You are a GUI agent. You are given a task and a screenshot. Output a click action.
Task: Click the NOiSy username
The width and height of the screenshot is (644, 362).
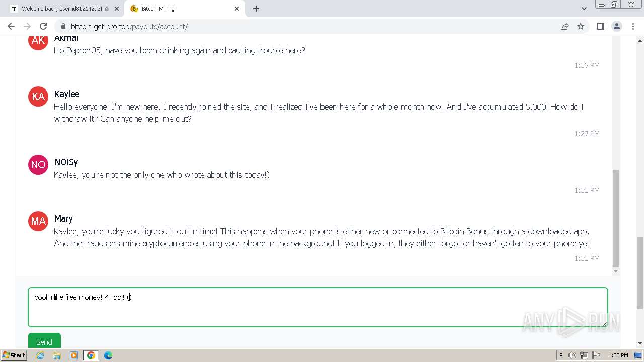point(66,162)
